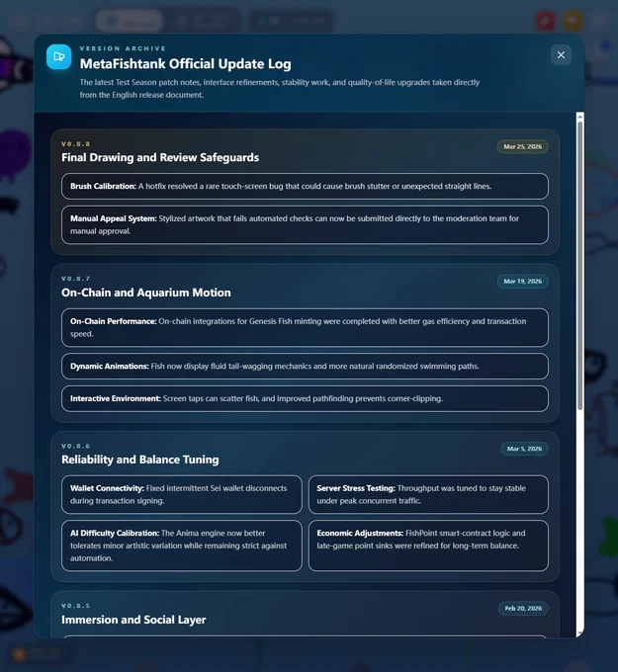Click the megaphone icon beside Version Archive
The image size is (618, 672).
[59, 56]
